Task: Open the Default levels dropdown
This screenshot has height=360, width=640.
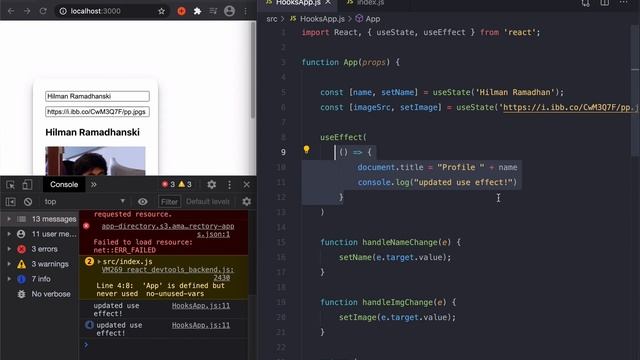Action: tap(208, 202)
